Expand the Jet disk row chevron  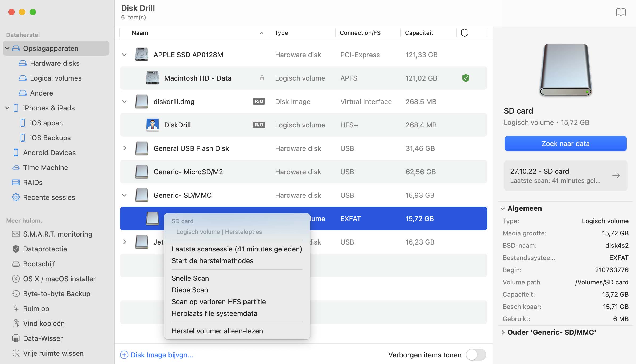click(125, 242)
